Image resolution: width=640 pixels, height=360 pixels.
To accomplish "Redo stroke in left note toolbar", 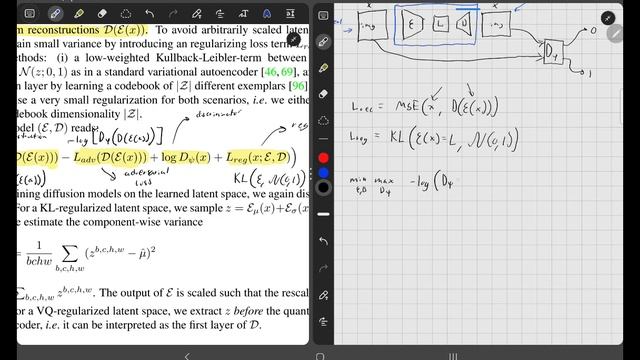I will coord(173,13).
